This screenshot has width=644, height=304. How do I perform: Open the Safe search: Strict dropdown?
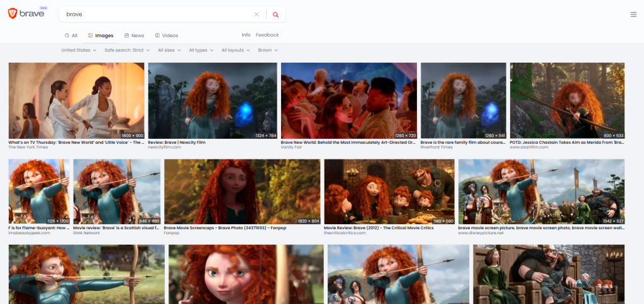pyautogui.click(x=127, y=50)
